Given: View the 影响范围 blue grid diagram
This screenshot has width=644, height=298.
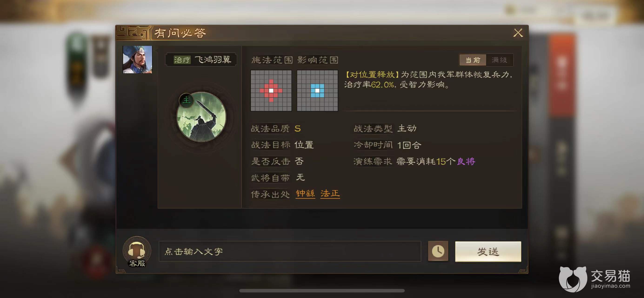Looking at the screenshot, I should coord(317,91).
